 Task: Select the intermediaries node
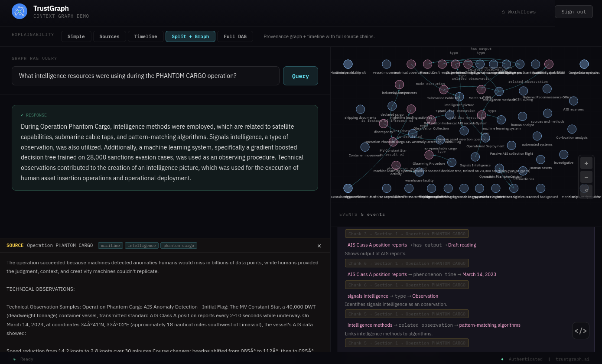[523, 171]
